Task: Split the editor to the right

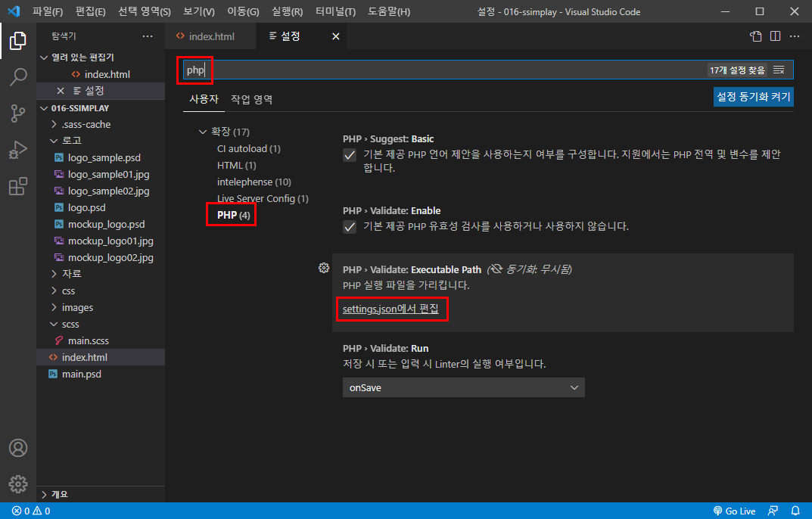Action: (775, 36)
